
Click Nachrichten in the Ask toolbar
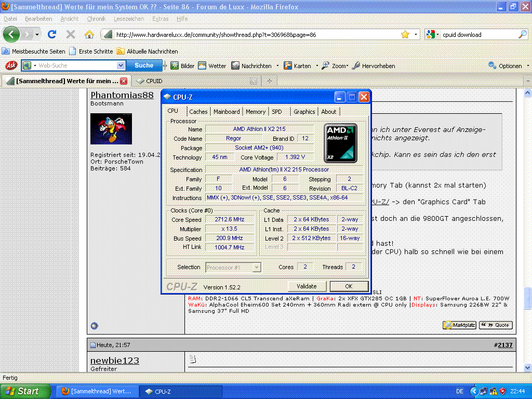click(251, 66)
